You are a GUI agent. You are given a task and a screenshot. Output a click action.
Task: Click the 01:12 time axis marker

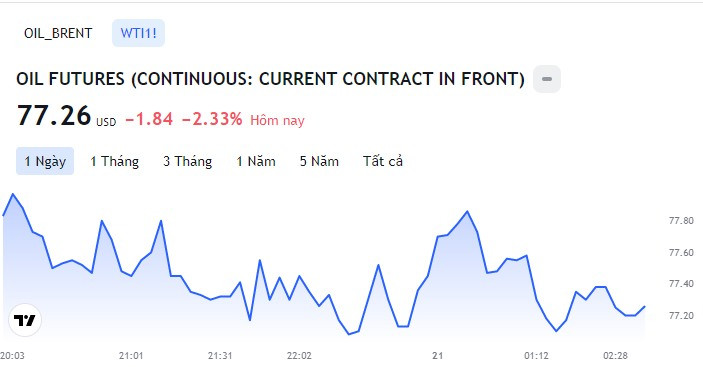coord(536,356)
